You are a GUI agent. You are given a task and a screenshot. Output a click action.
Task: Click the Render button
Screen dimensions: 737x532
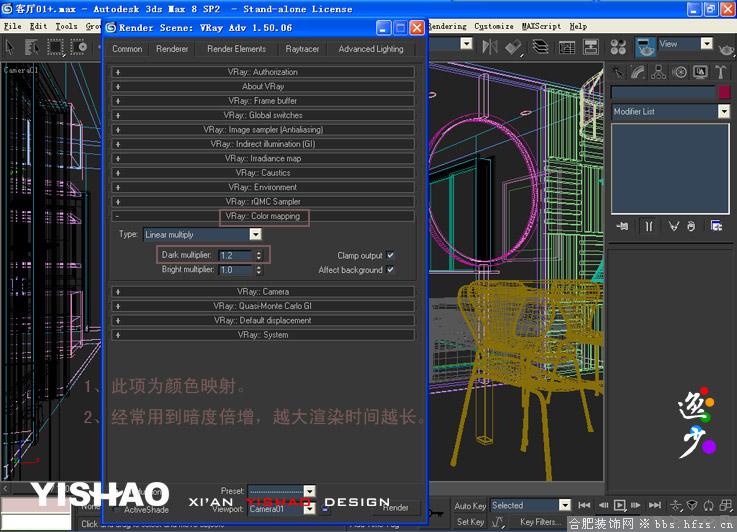396,508
